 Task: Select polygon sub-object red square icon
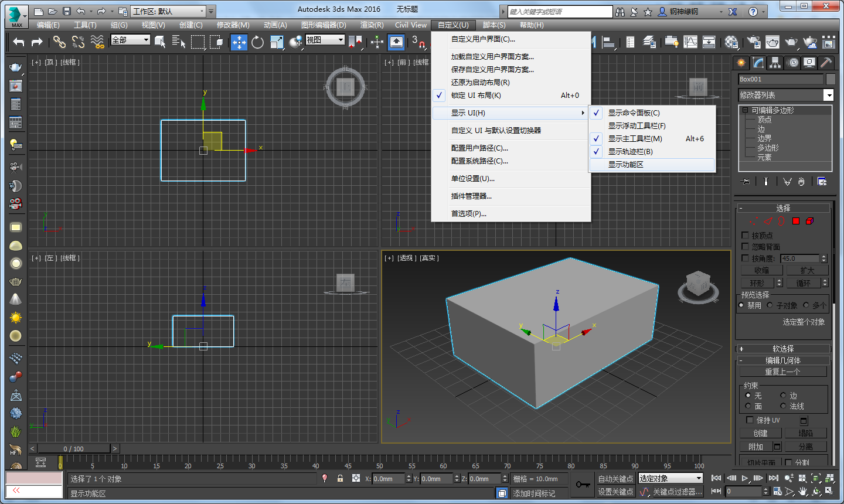pyautogui.click(x=796, y=221)
